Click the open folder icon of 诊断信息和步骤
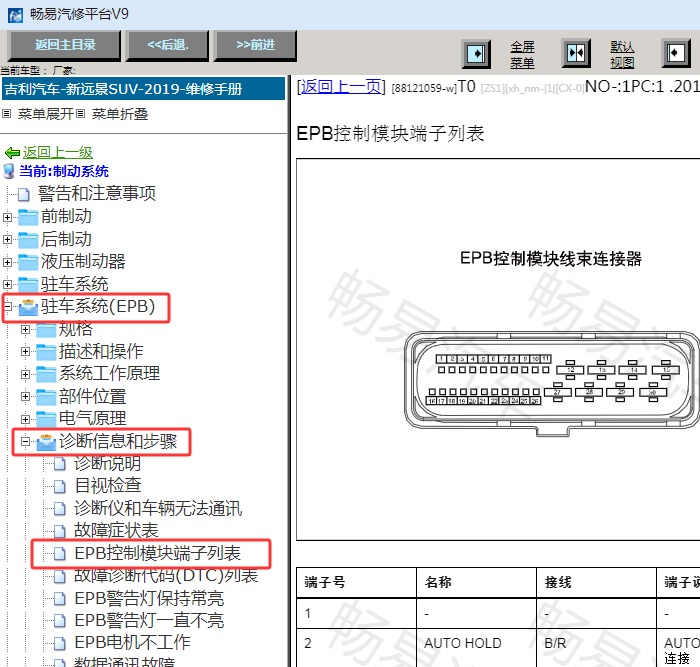Viewport: 700px width, 667px height. 46,442
